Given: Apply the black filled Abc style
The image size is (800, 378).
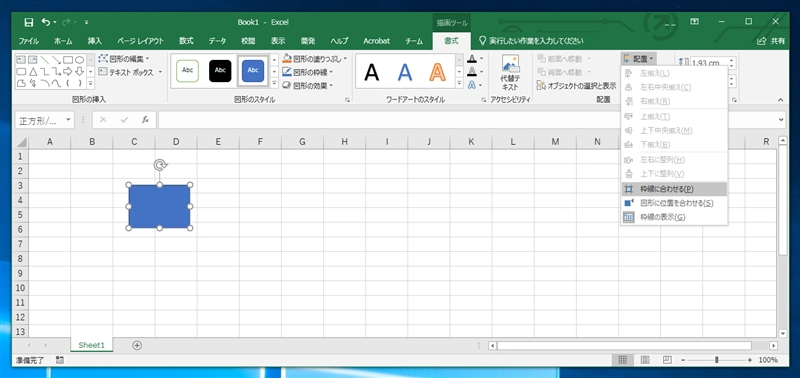Looking at the screenshot, I should click(x=220, y=71).
